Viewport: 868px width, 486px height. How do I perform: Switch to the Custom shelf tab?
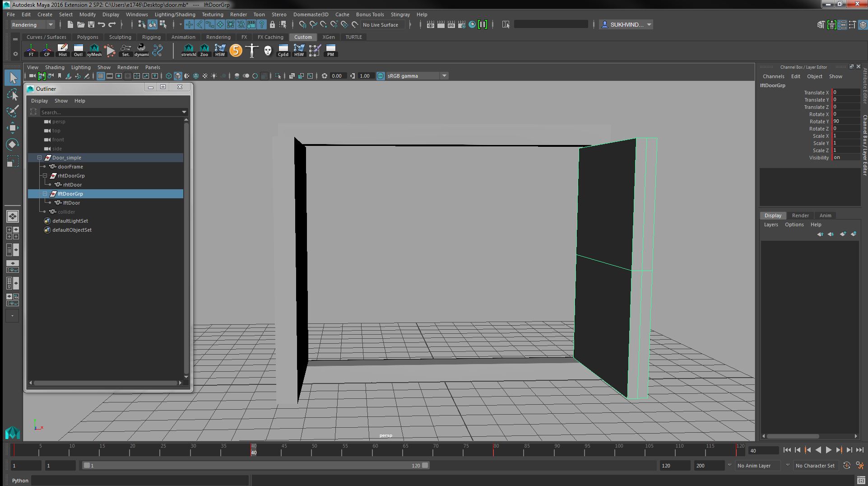[303, 37]
